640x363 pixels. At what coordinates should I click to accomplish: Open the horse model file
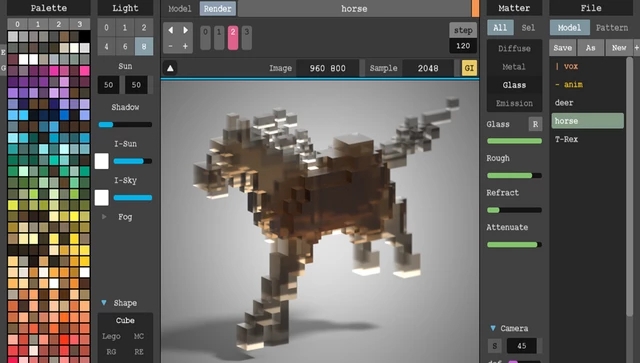(588, 121)
